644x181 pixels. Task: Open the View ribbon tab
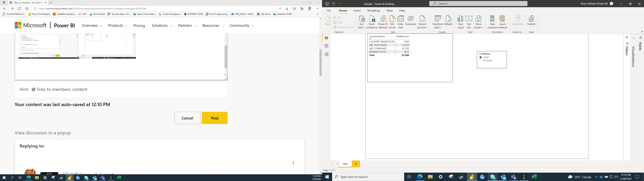[x=389, y=11]
